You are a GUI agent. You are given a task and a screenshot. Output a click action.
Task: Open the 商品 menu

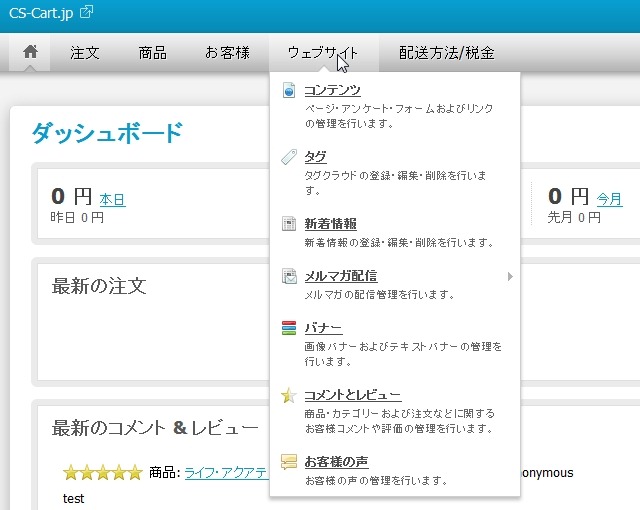coord(152,53)
